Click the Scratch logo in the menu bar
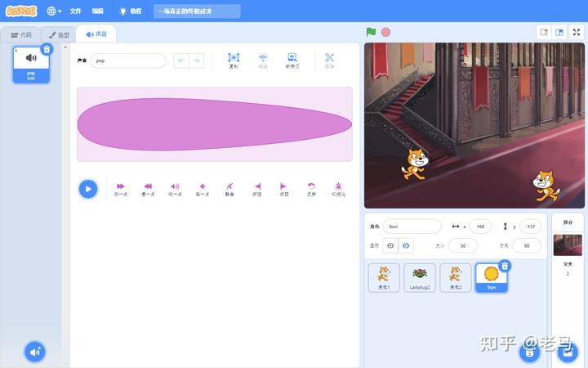The width and height of the screenshot is (588, 368). tap(21, 11)
